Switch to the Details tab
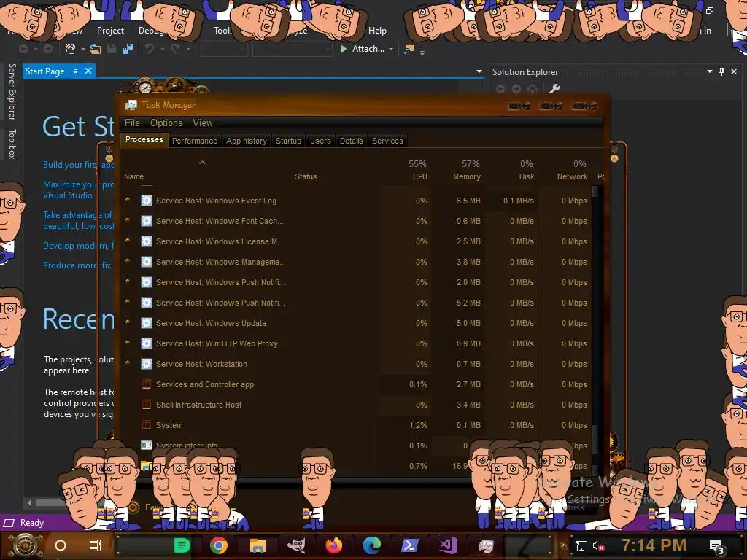Viewport: 747px width, 560px height. [351, 141]
